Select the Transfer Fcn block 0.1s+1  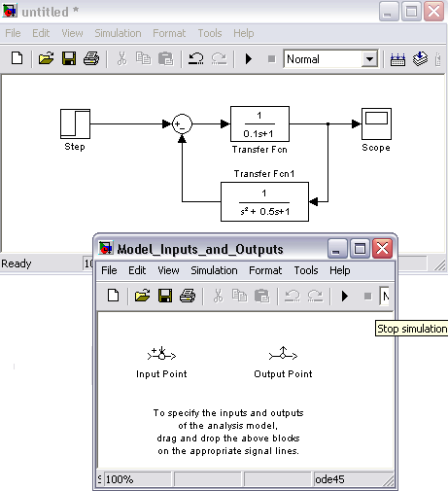click(259, 123)
